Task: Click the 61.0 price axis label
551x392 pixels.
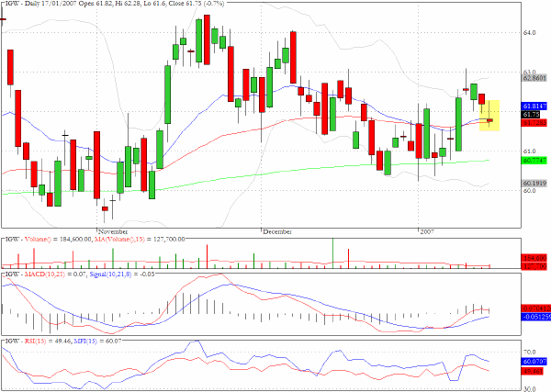Action: (x=530, y=151)
